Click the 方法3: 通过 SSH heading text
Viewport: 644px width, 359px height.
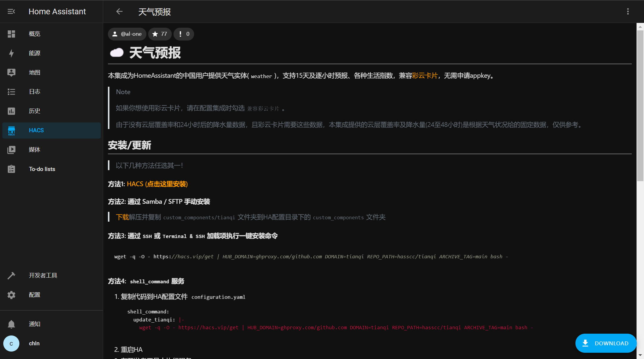click(193, 236)
